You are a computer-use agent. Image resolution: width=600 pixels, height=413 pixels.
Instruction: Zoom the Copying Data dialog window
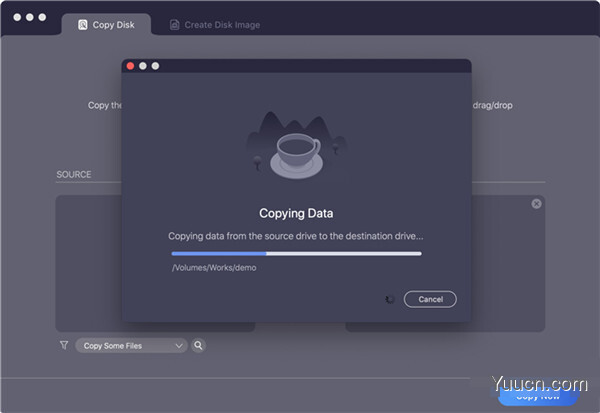point(155,66)
